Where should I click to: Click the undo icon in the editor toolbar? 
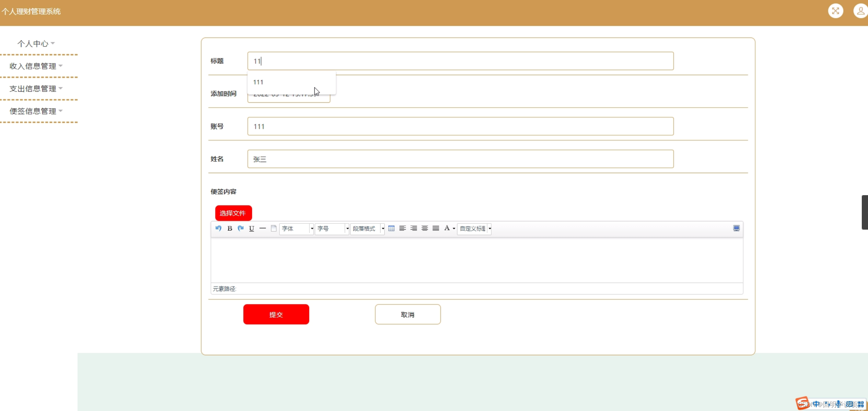pyautogui.click(x=218, y=228)
